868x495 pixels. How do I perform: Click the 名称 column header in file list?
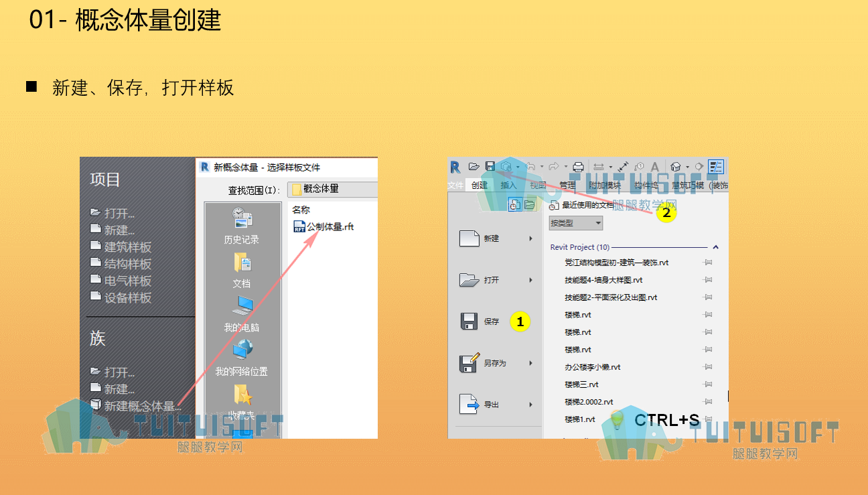point(301,210)
